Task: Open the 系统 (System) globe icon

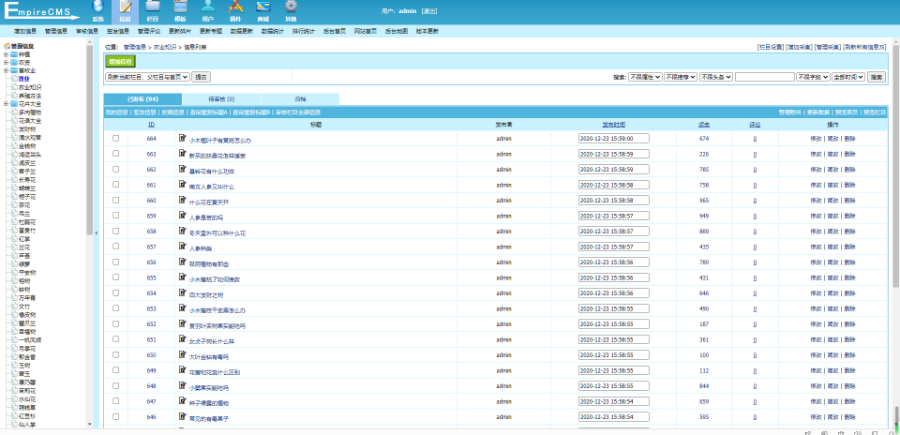Action: click(x=98, y=6)
